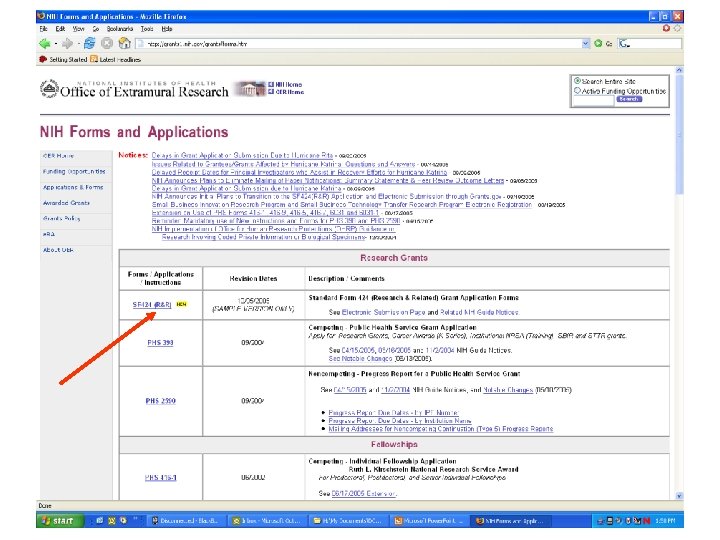This screenshot has height=540, width=720.
Task: Click into the site search text field
Action: [x=594, y=100]
